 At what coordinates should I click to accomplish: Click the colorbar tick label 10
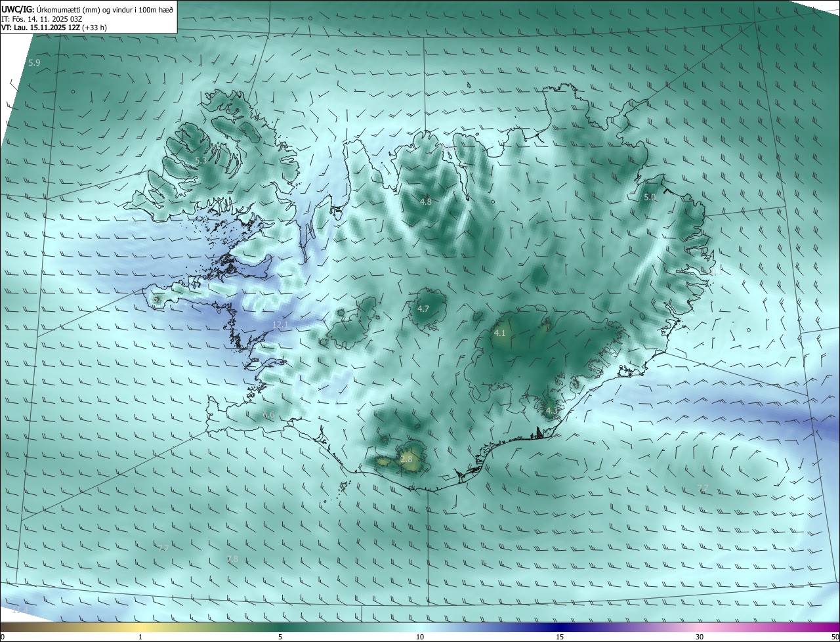tap(420, 637)
